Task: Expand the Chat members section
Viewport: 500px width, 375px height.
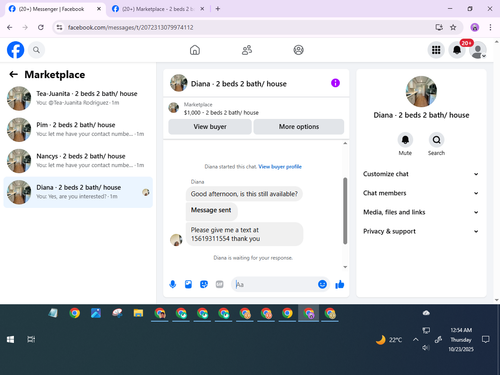Action: tap(421, 193)
